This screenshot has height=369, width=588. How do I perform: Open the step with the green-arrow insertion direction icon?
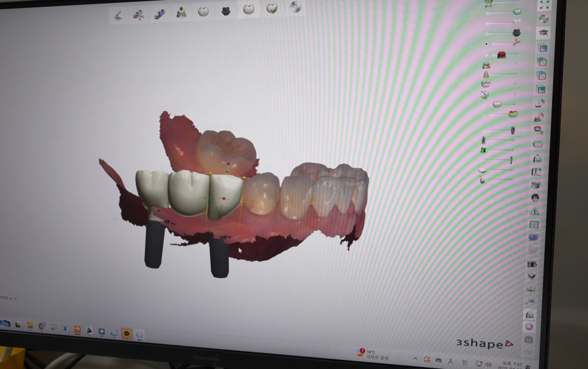[x=181, y=12]
